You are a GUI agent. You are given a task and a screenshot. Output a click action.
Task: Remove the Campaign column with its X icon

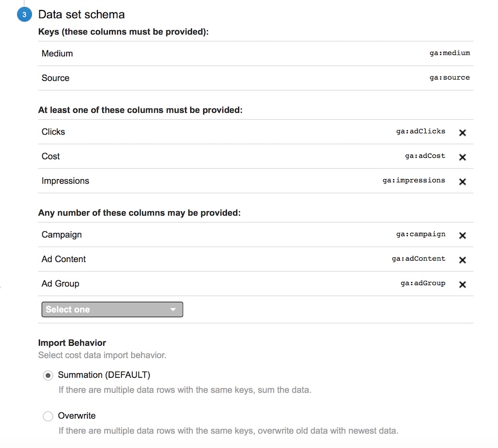tap(462, 235)
